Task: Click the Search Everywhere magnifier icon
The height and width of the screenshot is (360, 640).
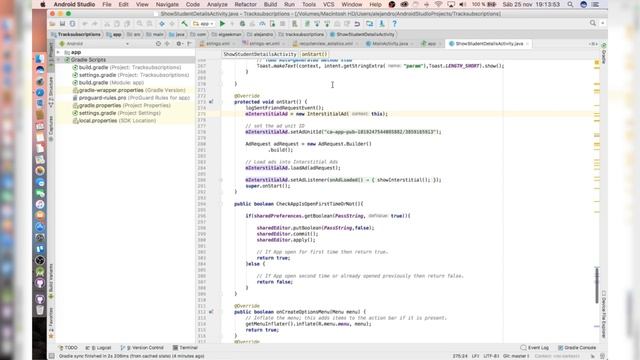Action: 593,23
